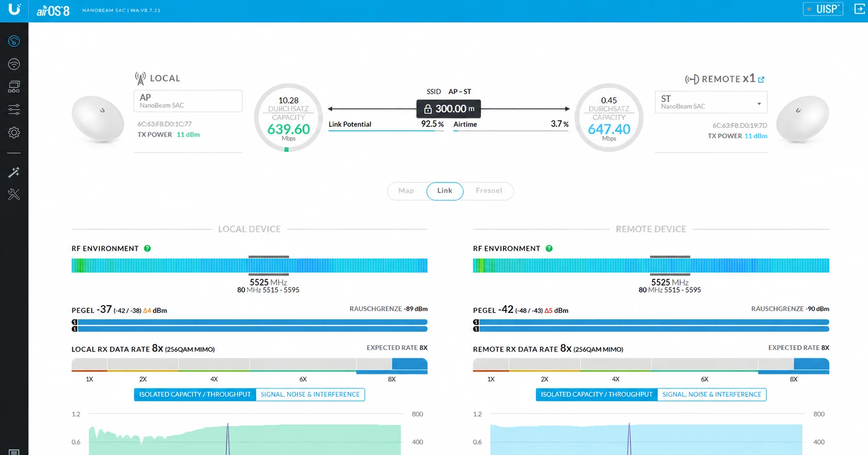Click the Local RF Environment help icon
This screenshot has width=868, height=455.
[x=147, y=249]
